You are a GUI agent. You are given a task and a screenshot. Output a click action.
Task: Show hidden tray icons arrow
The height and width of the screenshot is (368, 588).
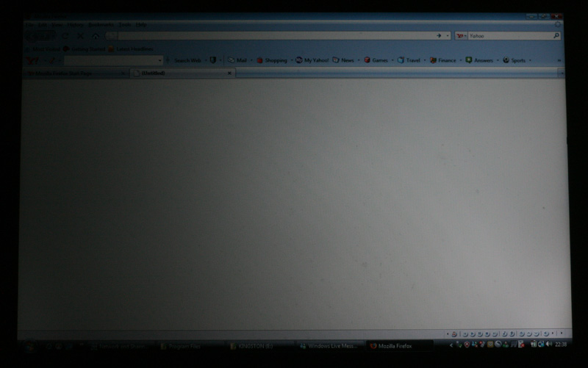click(451, 345)
